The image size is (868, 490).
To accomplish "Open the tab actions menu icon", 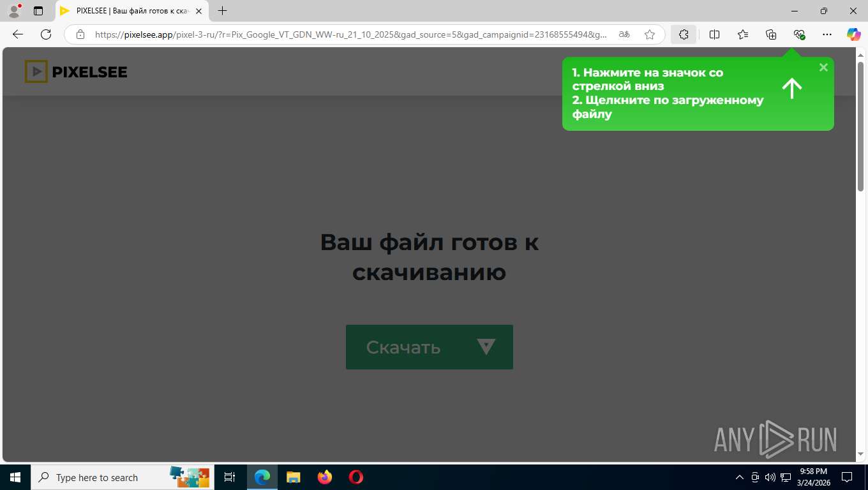I will coord(38,11).
